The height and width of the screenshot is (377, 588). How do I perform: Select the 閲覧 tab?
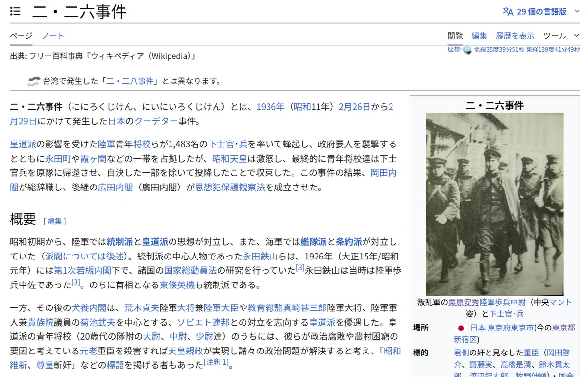click(x=455, y=36)
